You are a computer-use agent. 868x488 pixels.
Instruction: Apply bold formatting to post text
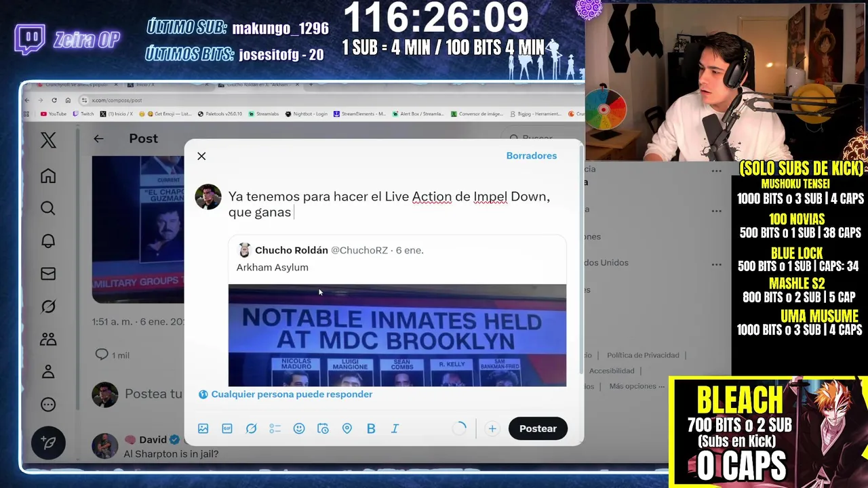371,428
